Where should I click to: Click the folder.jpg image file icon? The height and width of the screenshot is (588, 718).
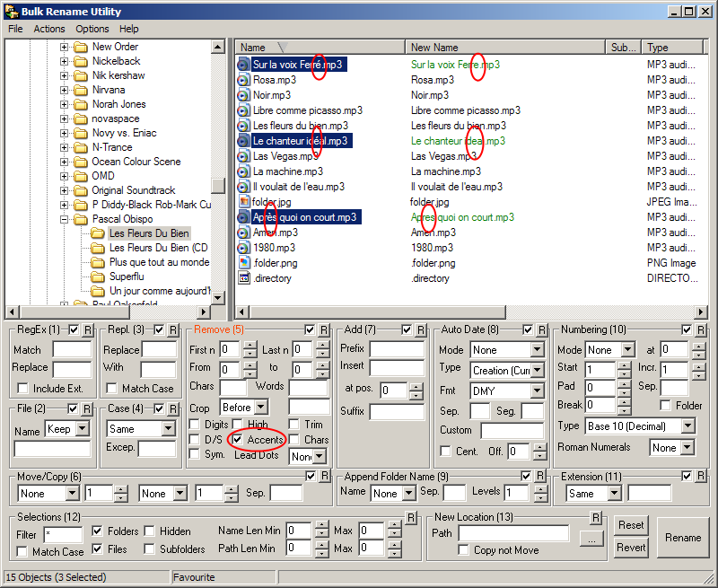pos(244,202)
